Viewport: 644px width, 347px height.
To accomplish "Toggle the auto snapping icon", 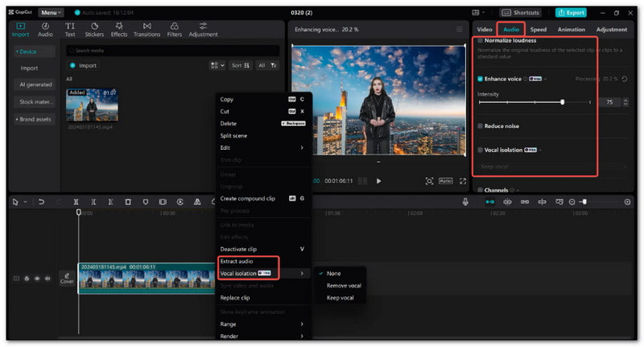I will (508, 201).
